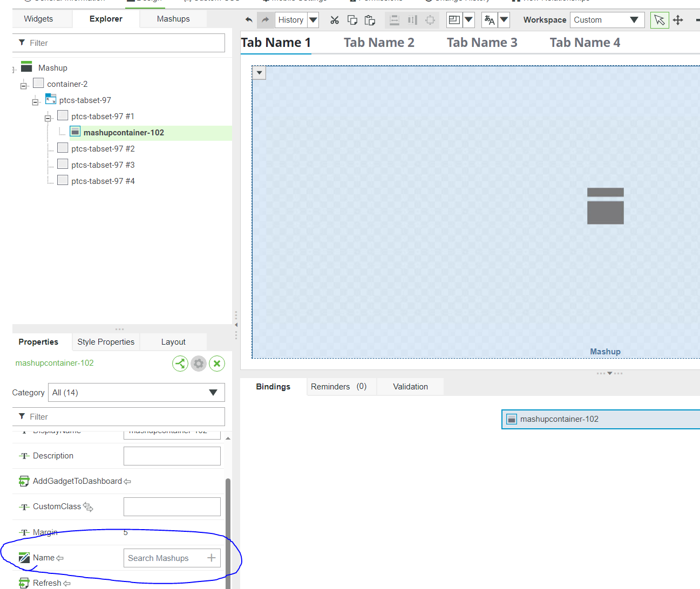Screen dimensions: 700x589
Task: Click the Undo icon in the toolbar
Action: pyautogui.click(x=249, y=19)
